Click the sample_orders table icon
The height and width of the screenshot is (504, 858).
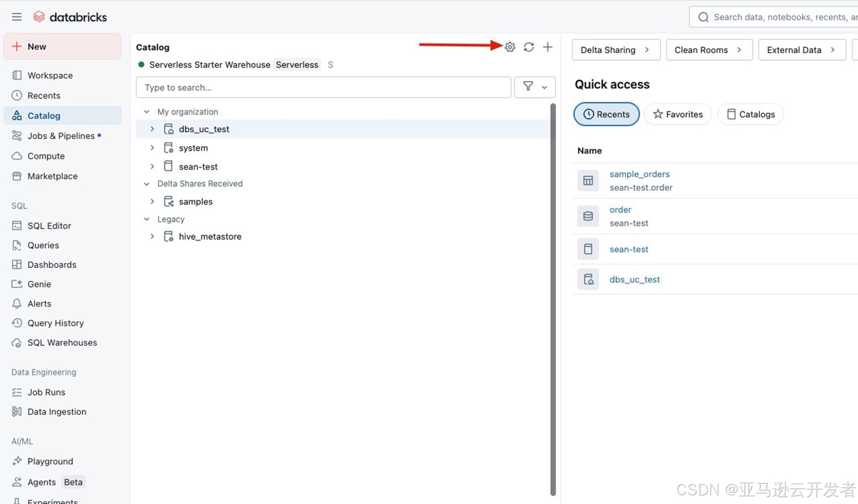[x=588, y=181]
